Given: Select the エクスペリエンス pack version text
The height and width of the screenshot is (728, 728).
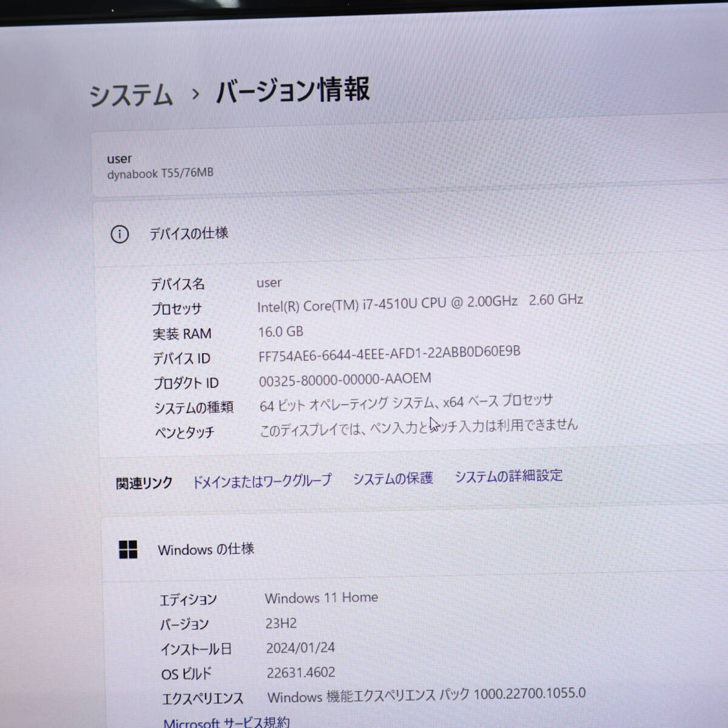Looking at the screenshot, I should tap(426, 695).
